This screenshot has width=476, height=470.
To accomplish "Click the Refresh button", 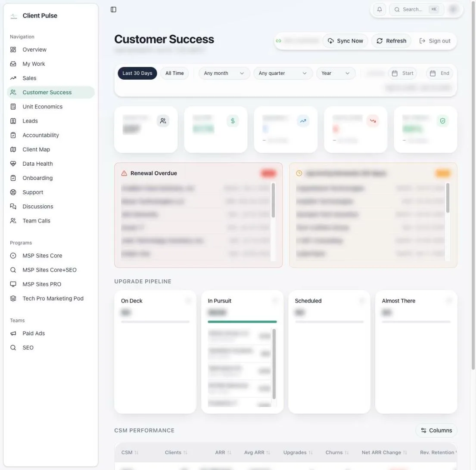I will click(391, 41).
